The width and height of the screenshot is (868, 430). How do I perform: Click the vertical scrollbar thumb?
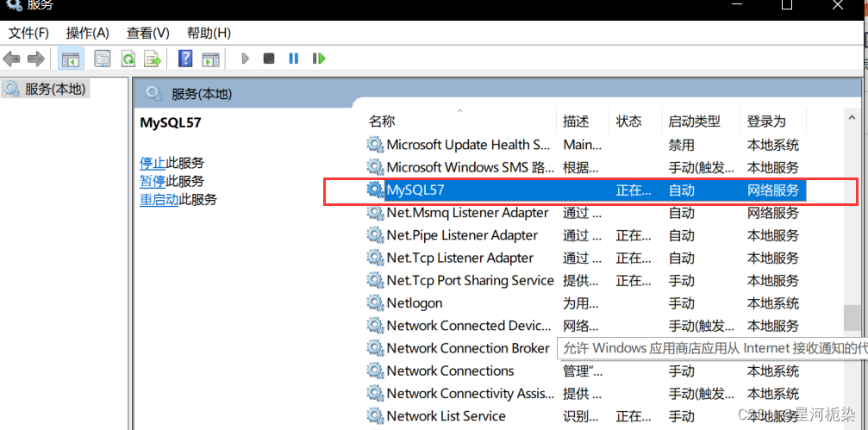[x=852, y=318]
